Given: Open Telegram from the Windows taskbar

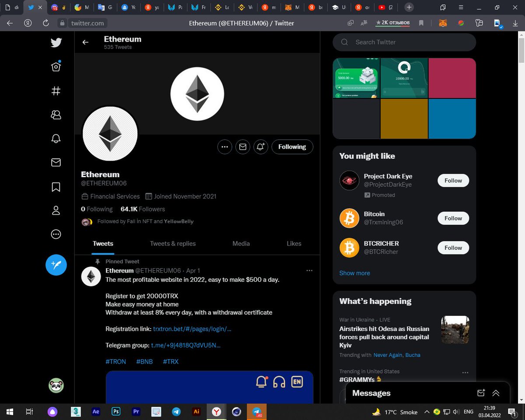Looking at the screenshot, I should [x=176, y=412].
